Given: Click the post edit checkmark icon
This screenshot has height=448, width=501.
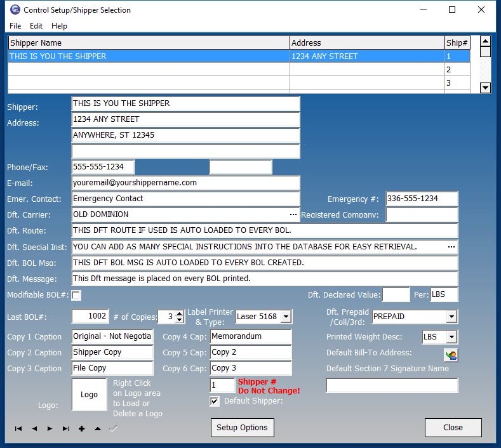Looking at the screenshot, I should point(114,428).
